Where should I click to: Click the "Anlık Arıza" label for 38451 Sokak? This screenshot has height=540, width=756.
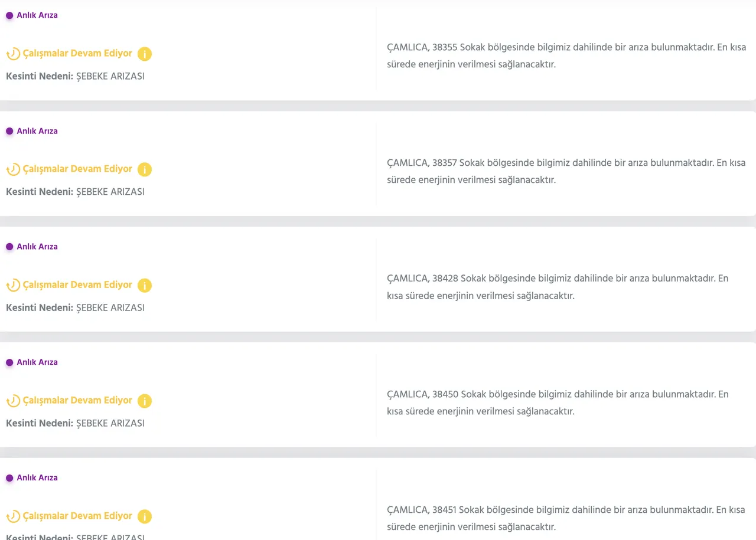click(37, 478)
